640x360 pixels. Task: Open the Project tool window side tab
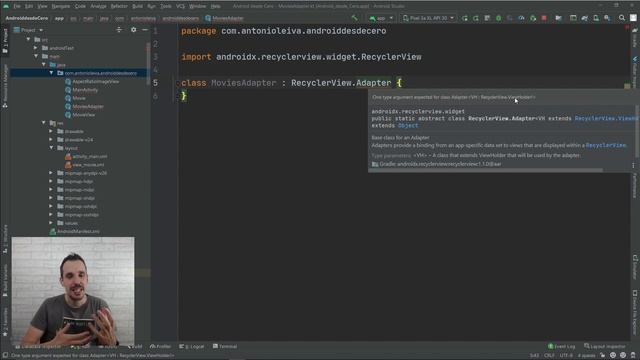(x=5, y=40)
